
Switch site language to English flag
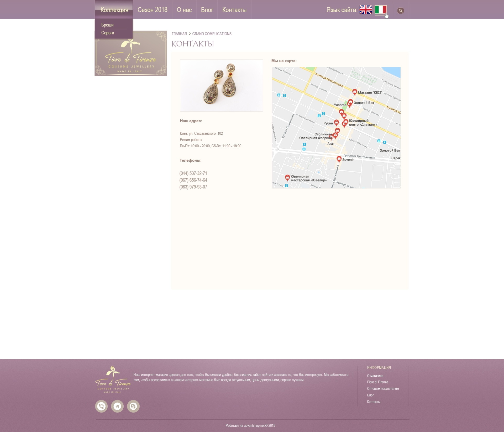(365, 10)
